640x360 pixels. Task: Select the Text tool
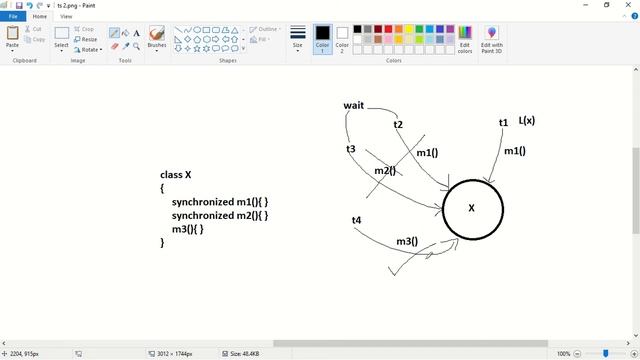(x=137, y=33)
